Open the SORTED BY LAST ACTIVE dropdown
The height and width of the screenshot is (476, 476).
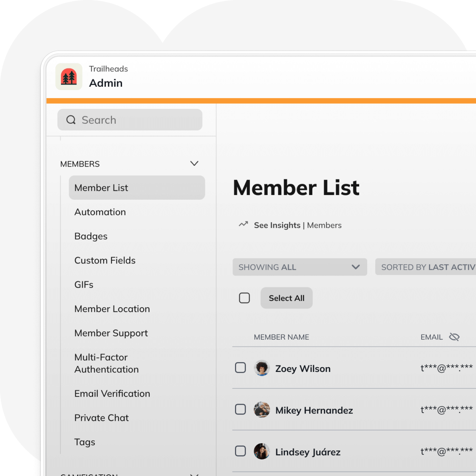tap(429, 267)
